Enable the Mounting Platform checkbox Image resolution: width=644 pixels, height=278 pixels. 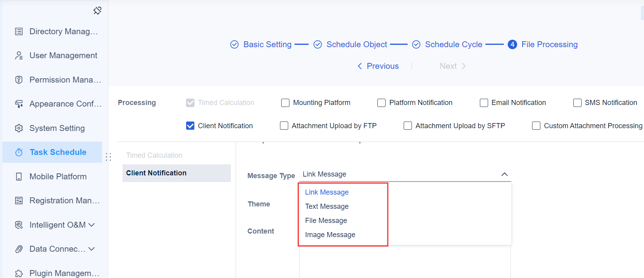click(285, 103)
